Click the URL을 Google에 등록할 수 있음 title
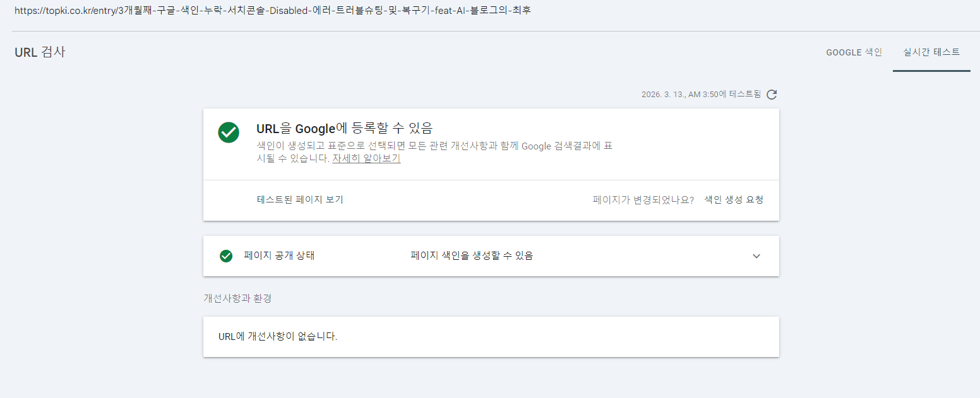 pos(344,129)
